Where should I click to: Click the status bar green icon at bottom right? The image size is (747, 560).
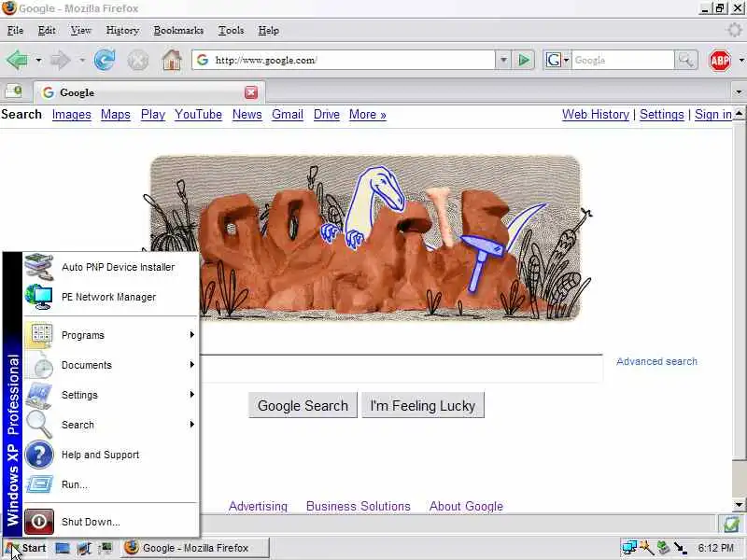pos(731,525)
